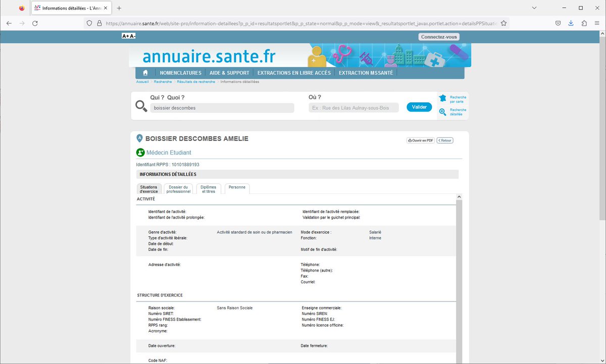The height and width of the screenshot is (364, 606).
Task: Switch to Diplômes et titres tab
Action: pyautogui.click(x=209, y=189)
